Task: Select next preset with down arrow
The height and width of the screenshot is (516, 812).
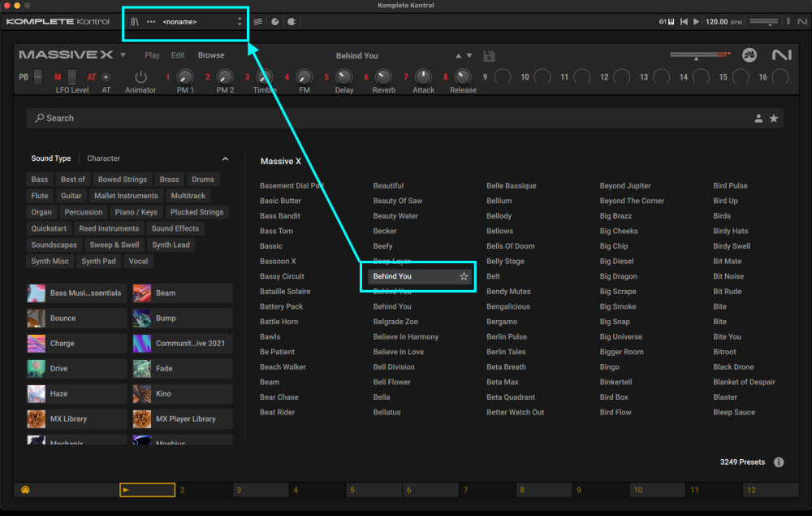Action: point(469,55)
